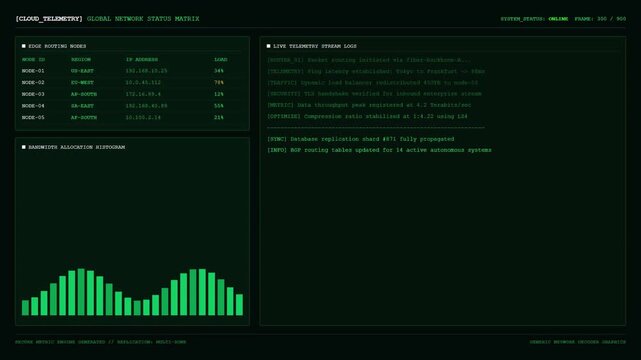
Task: Click the IP address cell of NODE-05
Action: point(143,118)
